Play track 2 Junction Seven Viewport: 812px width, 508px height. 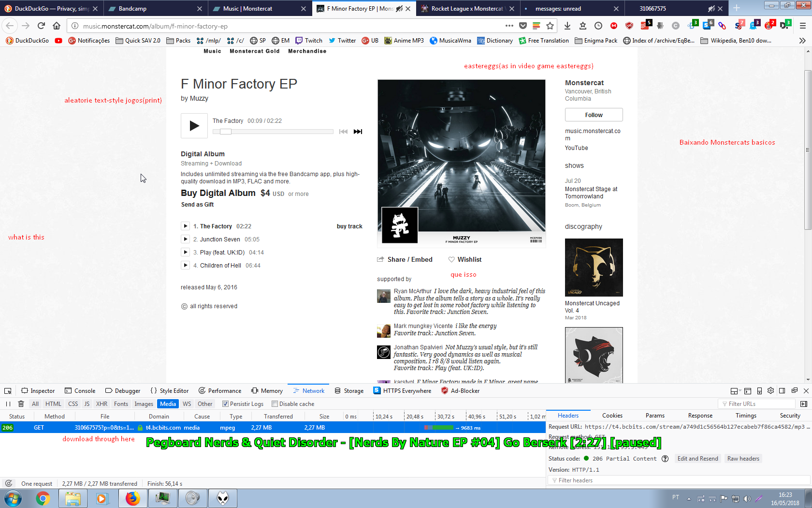coord(185,239)
